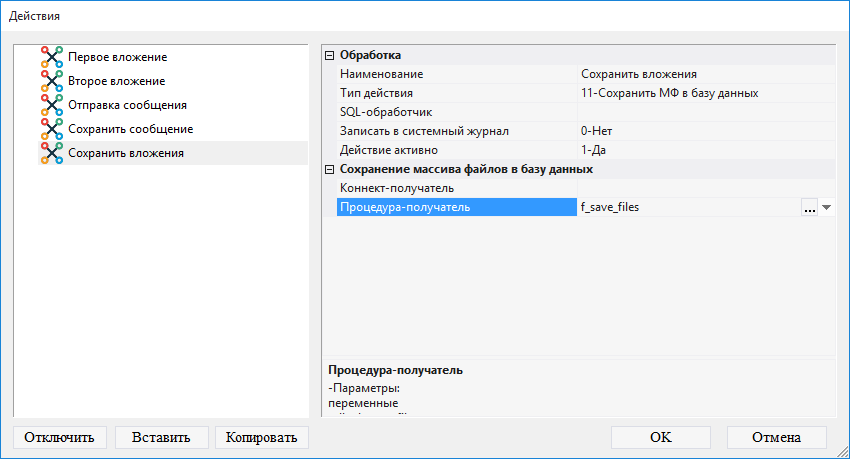Screen dimensions: 850x459
Task: Click the Копировать button
Action: point(262,437)
